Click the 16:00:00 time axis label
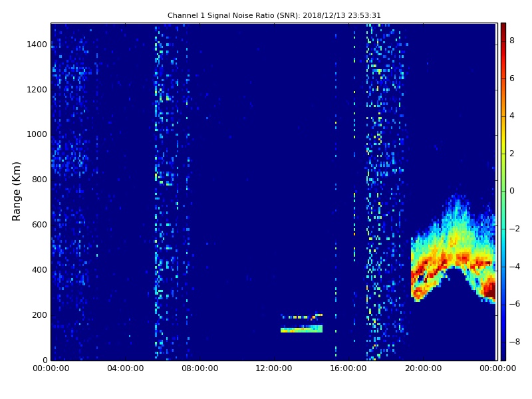Screen dimensions: 532x399 coord(348,368)
